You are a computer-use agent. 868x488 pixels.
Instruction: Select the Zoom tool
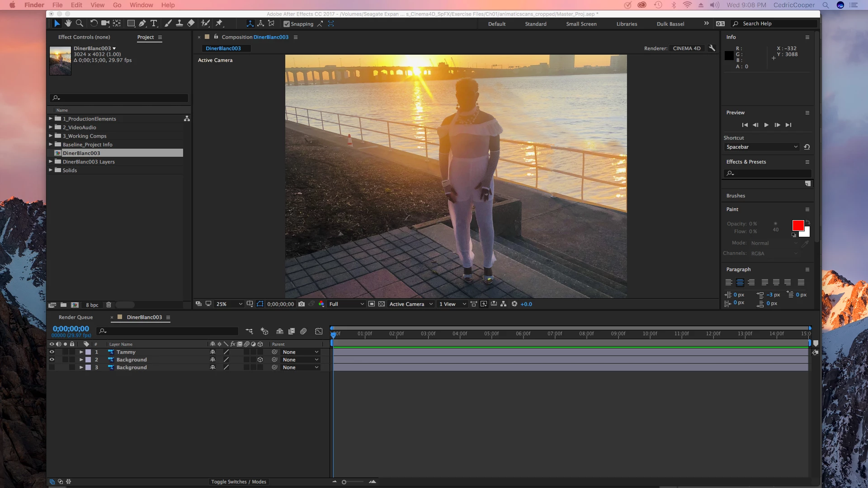click(80, 23)
